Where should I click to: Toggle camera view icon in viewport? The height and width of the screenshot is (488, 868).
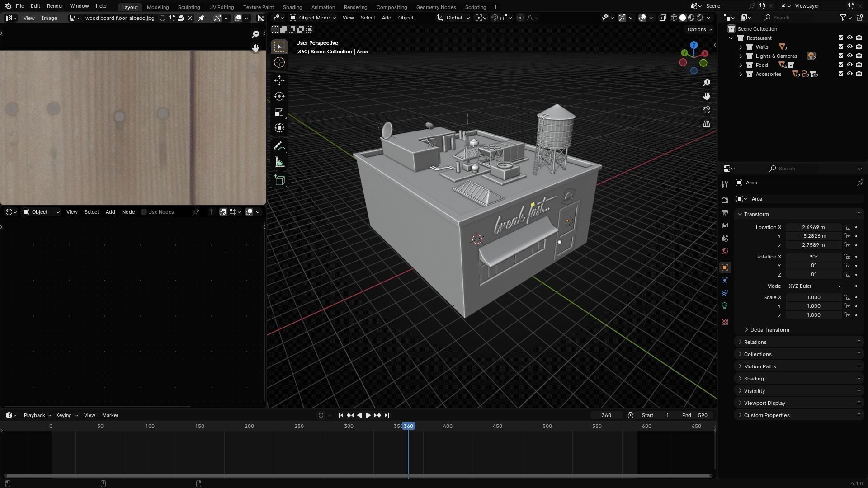[x=706, y=110]
